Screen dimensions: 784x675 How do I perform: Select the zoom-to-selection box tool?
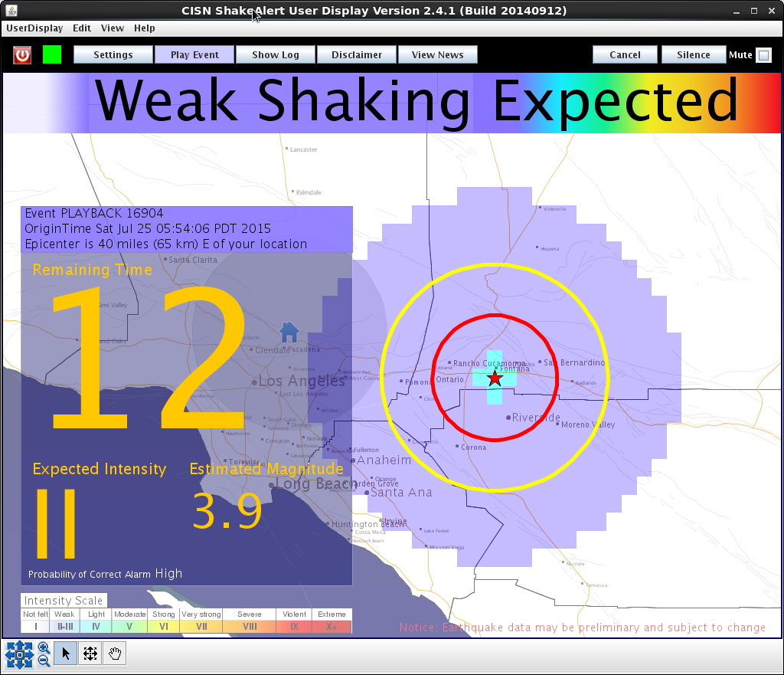tap(90, 654)
